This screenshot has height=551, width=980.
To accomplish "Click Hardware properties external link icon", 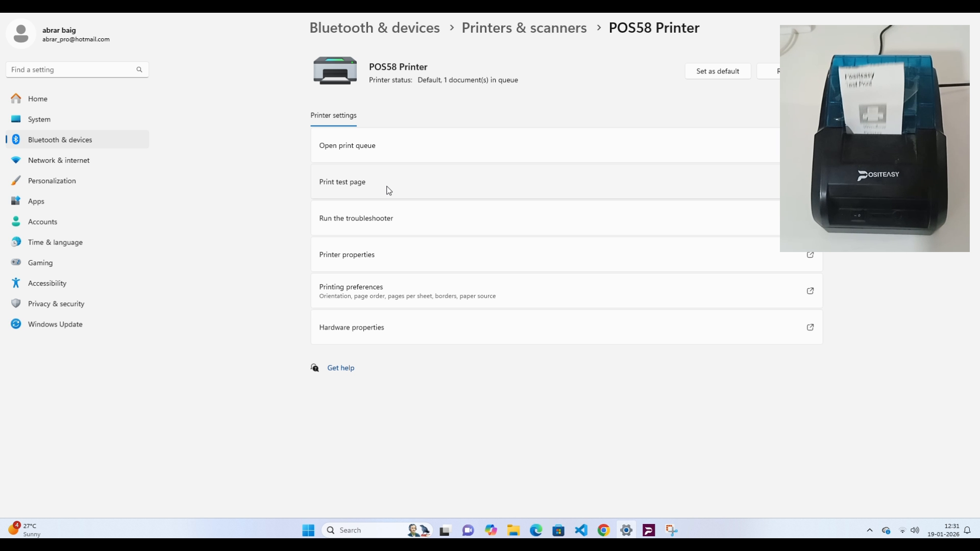I will tap(810, 328).
